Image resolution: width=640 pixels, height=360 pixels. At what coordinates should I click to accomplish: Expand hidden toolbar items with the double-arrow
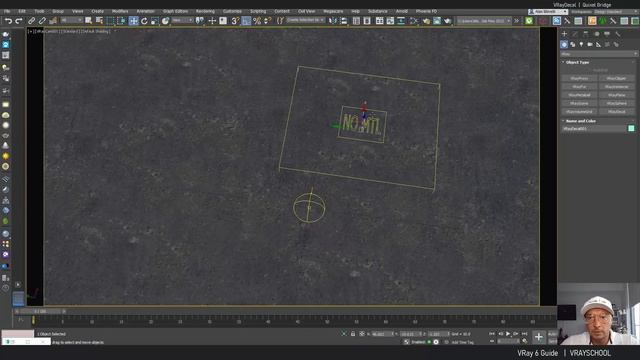[517, 21]
